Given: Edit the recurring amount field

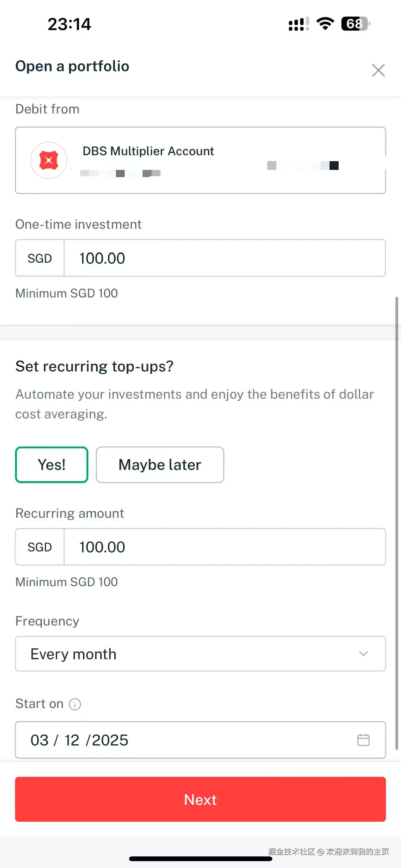Looking at the screenshot, I should [x=224, y=547].
